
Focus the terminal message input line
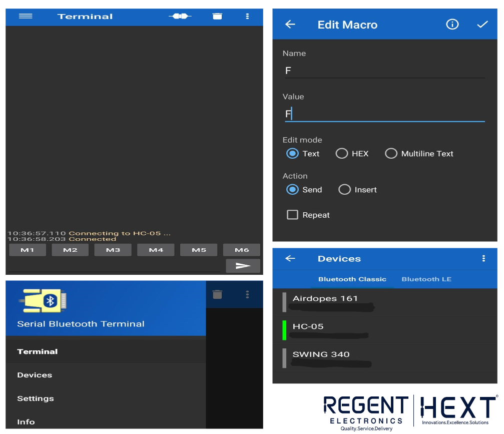[116, 266]
